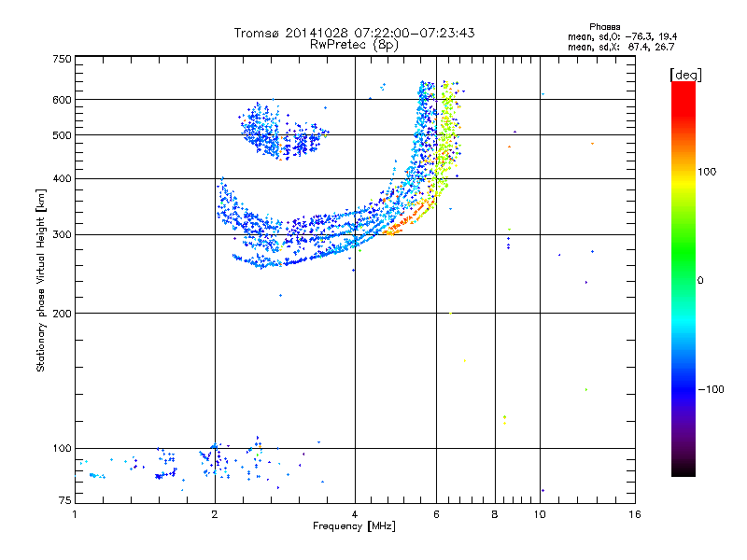Click the '750' height axis tick label
This screenshot has width=747, height=560.
[62, 59]
